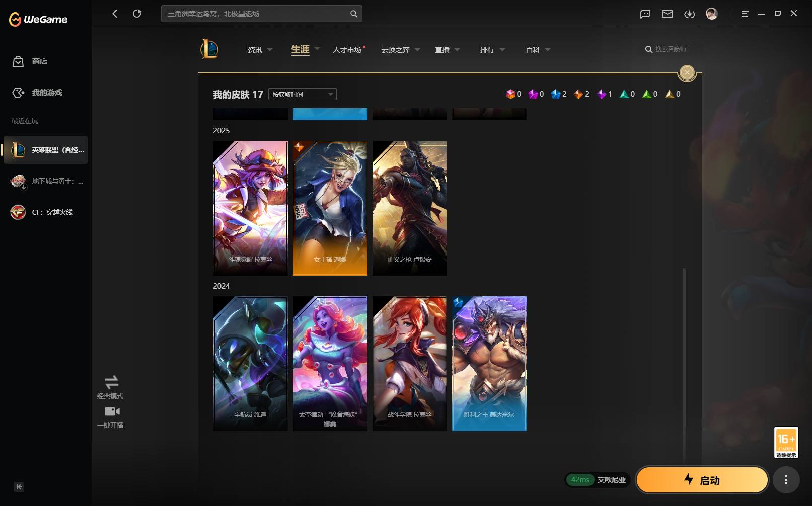Expand the 资讯 menu arrow

pos(270,50)
